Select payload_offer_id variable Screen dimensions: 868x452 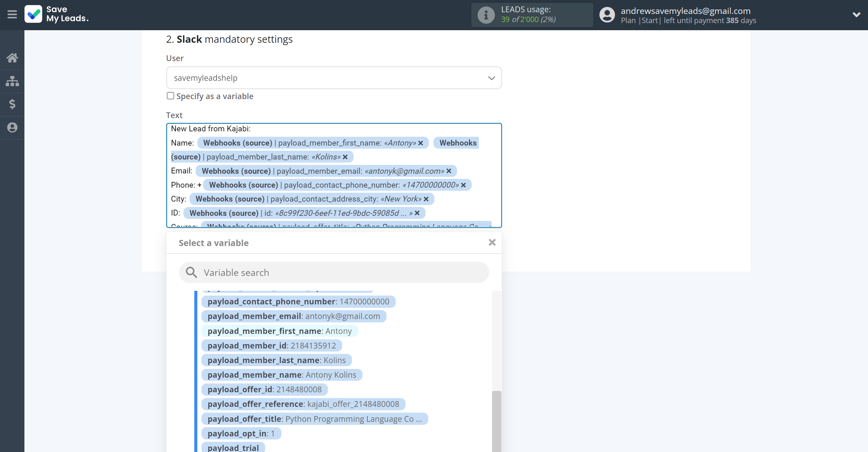264,390
